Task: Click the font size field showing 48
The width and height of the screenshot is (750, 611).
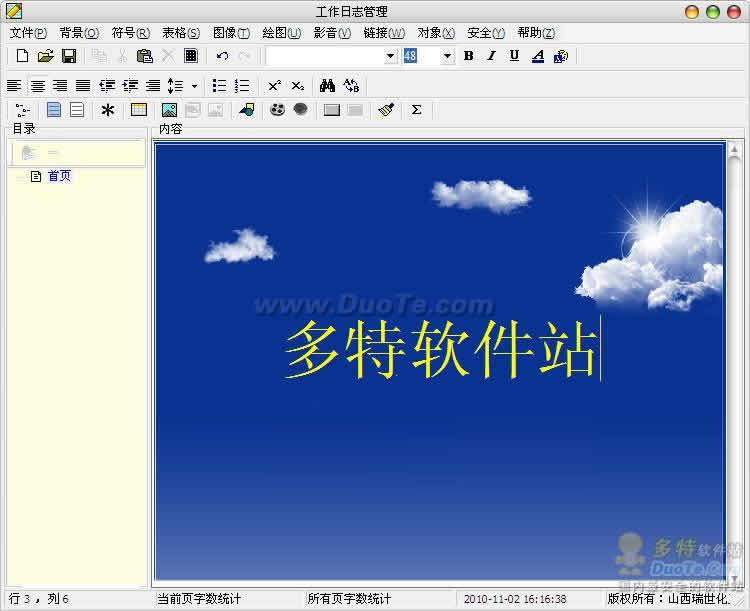Action: [421, 56]
